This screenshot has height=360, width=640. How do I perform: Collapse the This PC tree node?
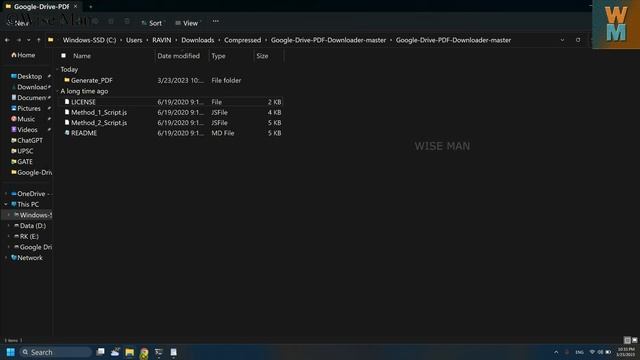[6, 204]
